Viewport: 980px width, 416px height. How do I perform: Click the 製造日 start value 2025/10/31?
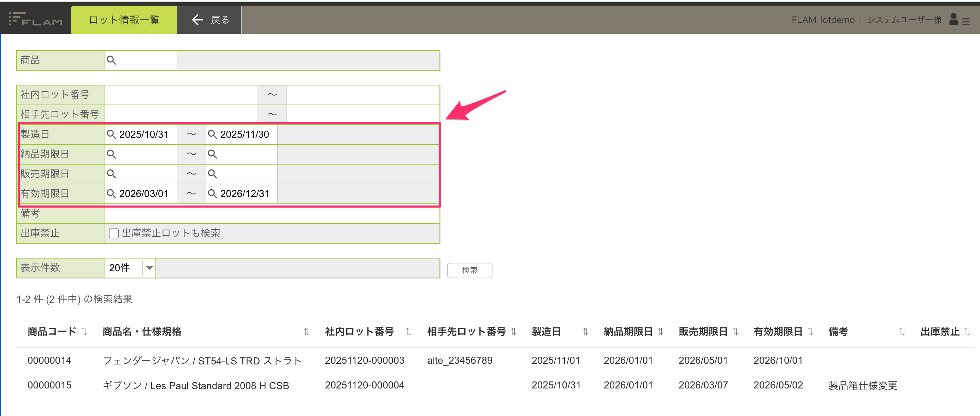click(144, 134)
